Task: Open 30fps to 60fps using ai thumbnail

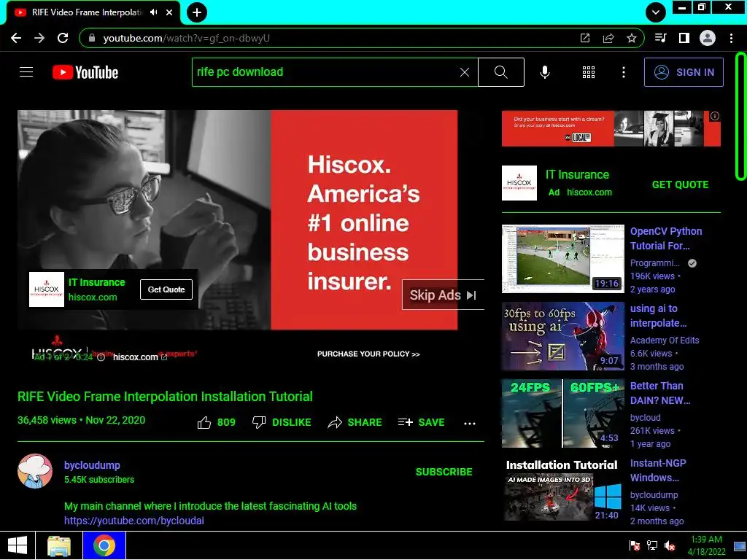Action: [563, 336]
